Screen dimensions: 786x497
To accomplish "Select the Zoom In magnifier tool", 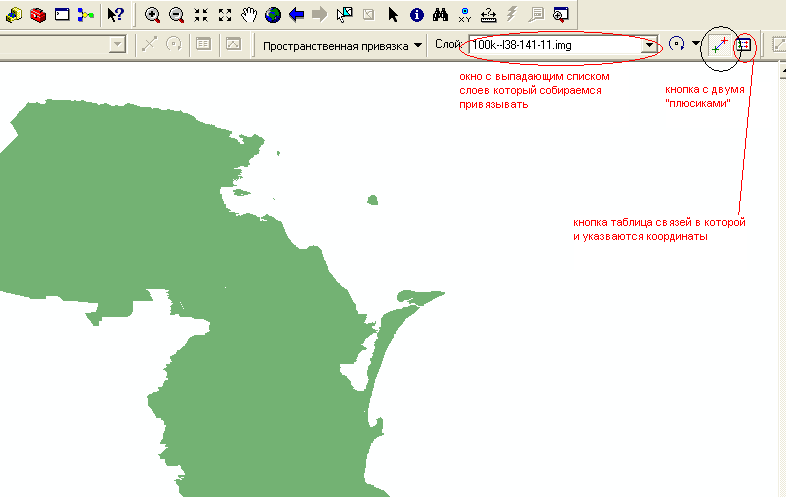I will [x=152, y=15].
